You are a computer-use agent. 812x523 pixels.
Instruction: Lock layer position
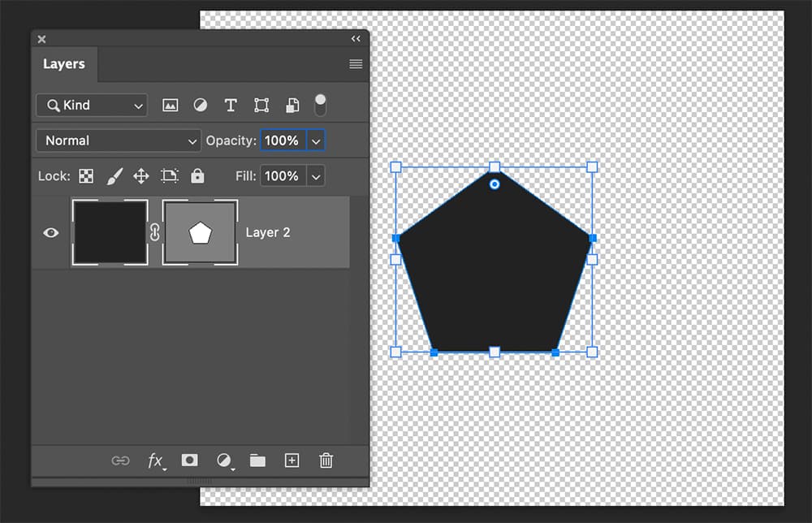point(140,176)
